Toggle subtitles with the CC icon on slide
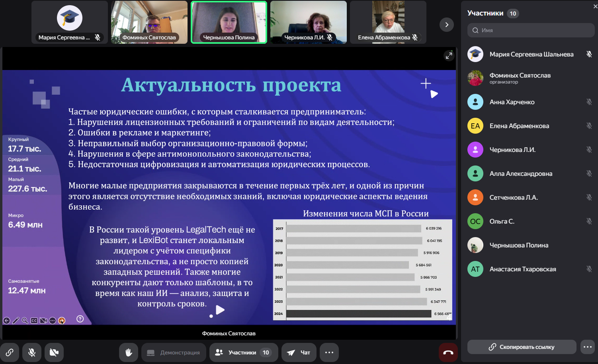The height and width of the screenshot is (364, 598). pos(34,321)
